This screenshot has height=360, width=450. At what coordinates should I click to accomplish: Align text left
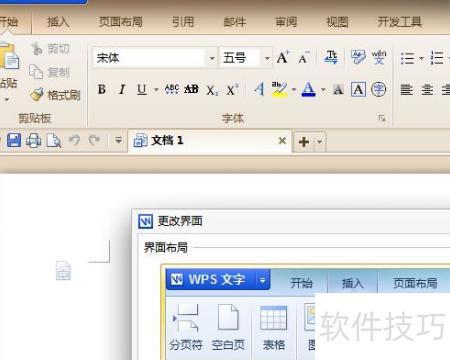click(x=406, y=90)
